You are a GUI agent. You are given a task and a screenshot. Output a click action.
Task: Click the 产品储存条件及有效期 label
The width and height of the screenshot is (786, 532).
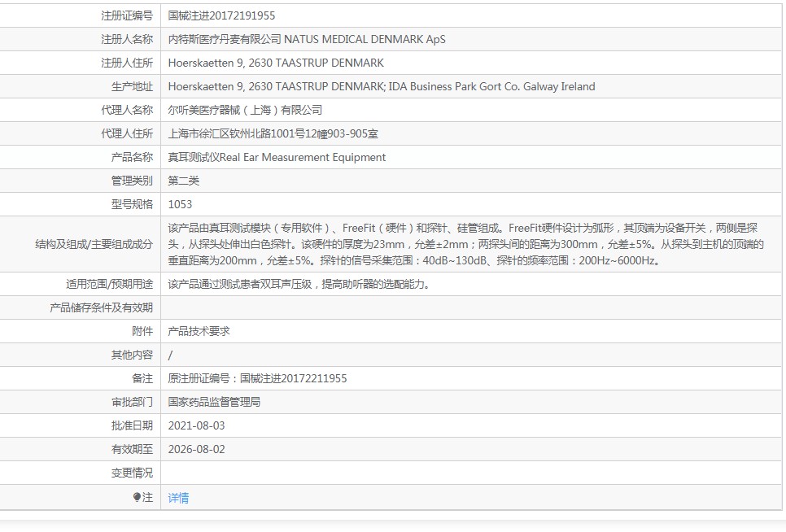click(x=101, y=307)
